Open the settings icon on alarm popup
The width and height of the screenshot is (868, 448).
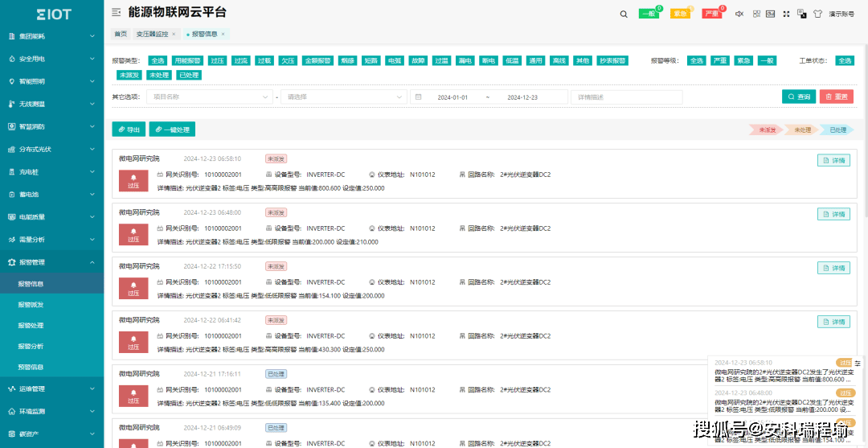pyautogui.click(x=858, y=364)
